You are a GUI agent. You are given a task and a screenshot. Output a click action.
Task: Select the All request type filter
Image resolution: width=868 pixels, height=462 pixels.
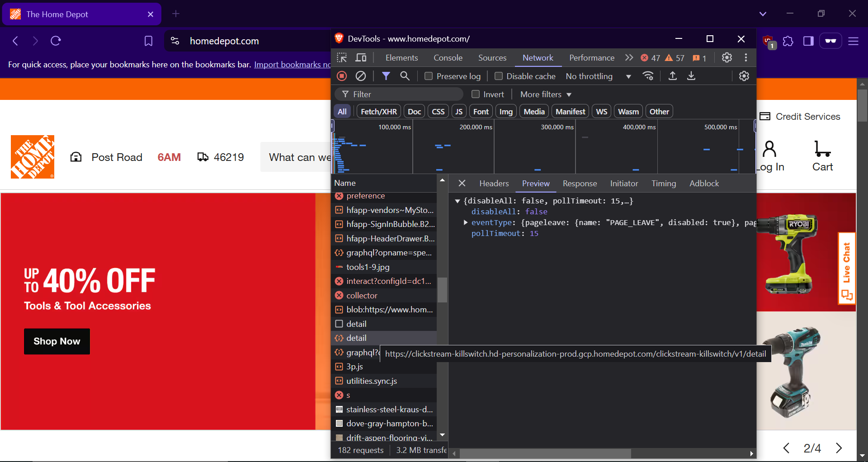(x=342, y=112)
